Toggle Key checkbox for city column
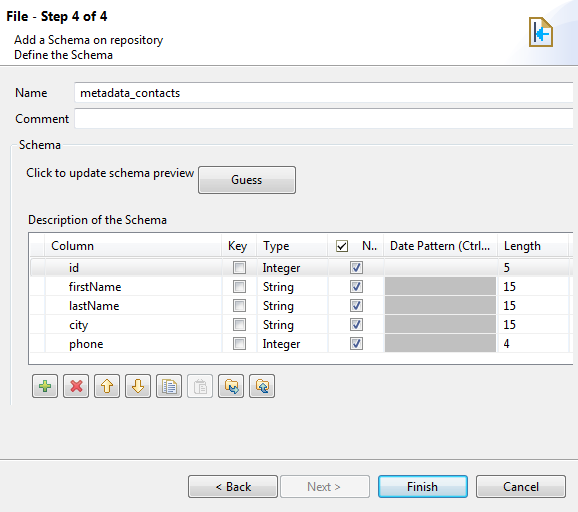The image size is (578, 512). [x=239, y=325]
